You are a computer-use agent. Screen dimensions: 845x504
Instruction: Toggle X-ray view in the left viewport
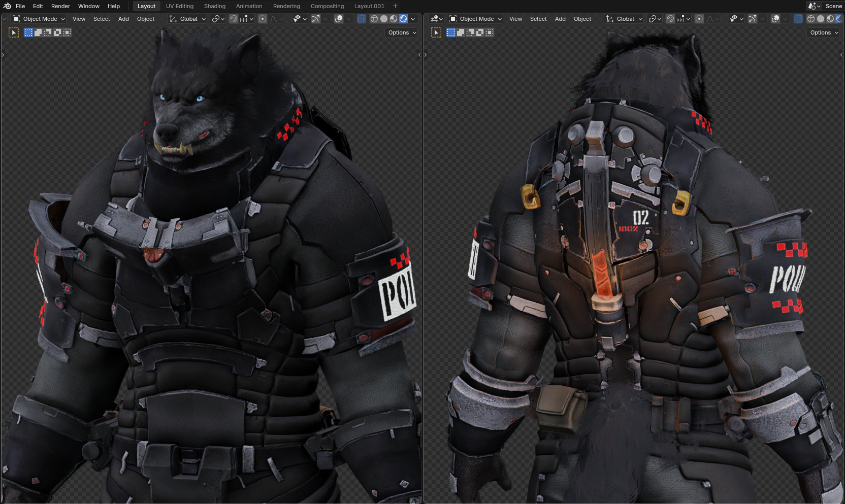361,19
